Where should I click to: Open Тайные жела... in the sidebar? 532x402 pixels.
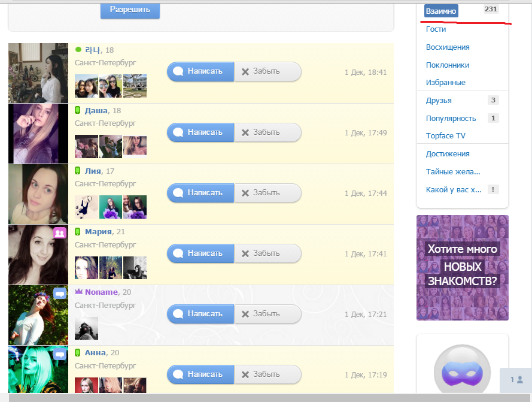(x=453, y=171)
